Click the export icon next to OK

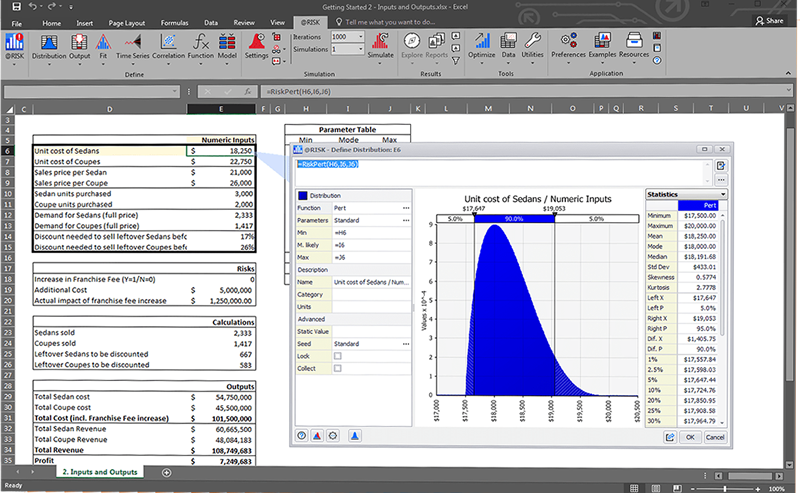(x=670, y=437)
